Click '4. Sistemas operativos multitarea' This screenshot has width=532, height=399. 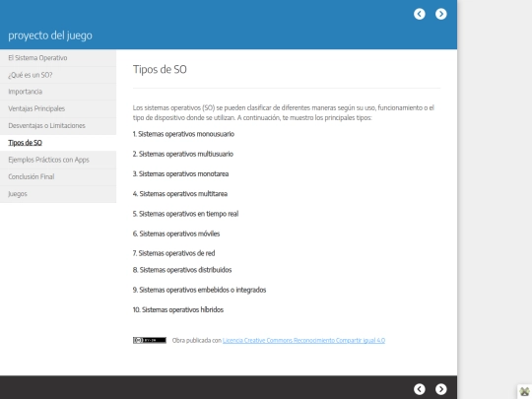tap(180, 194)
